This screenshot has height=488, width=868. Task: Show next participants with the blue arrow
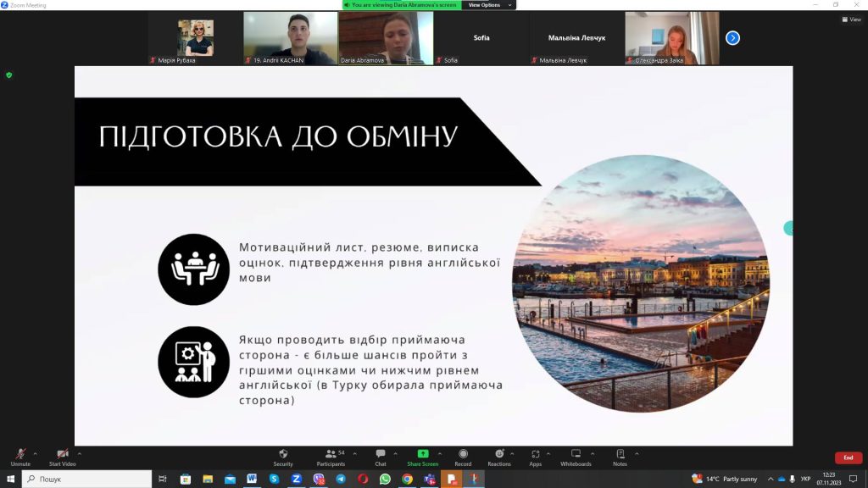pos(733,38)
